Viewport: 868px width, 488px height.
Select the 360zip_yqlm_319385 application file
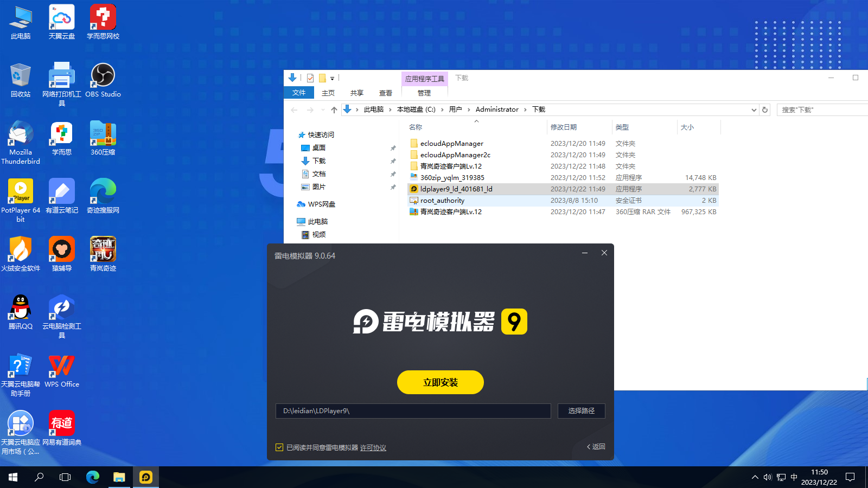[x=452, y=178]
